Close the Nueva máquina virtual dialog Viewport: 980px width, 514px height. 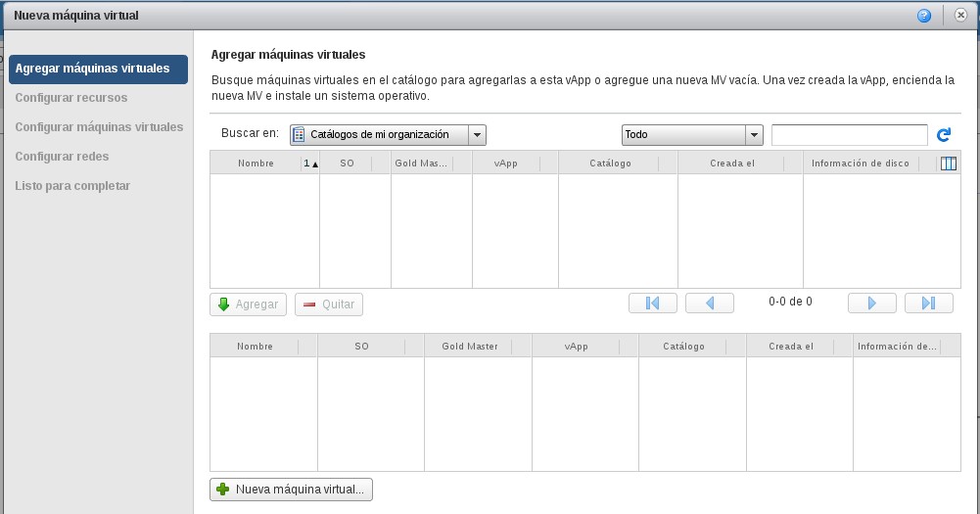(960, 16)
